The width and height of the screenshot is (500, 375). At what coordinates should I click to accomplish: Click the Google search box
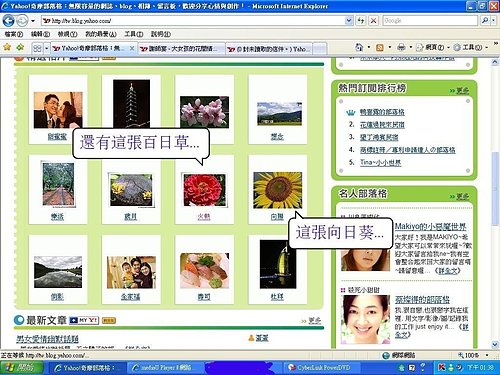pyautogui.click(x=430, y=21)
